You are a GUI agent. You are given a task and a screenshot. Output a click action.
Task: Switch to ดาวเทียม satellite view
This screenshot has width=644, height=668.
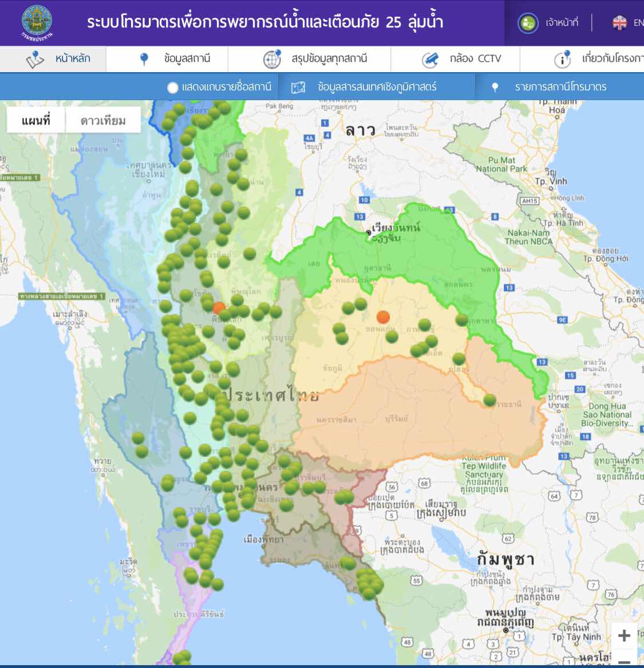pyautogui.click(x=103, y=121)
